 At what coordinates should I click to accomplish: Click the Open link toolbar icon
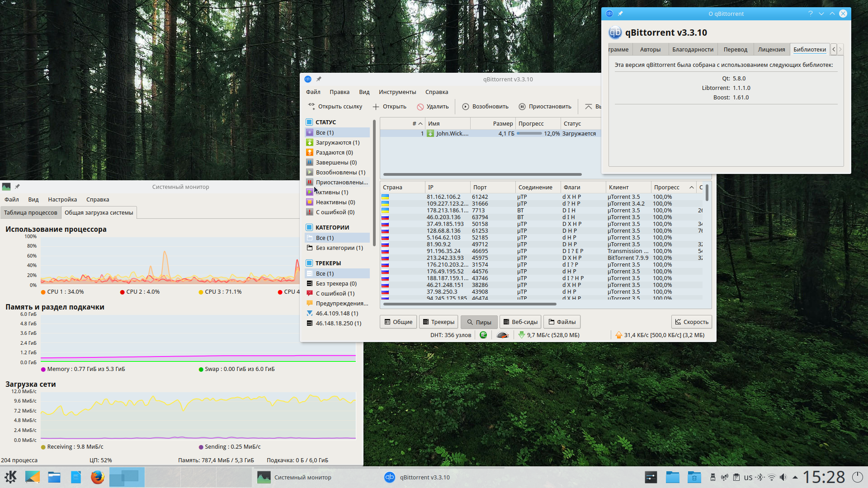click(311, 107)
